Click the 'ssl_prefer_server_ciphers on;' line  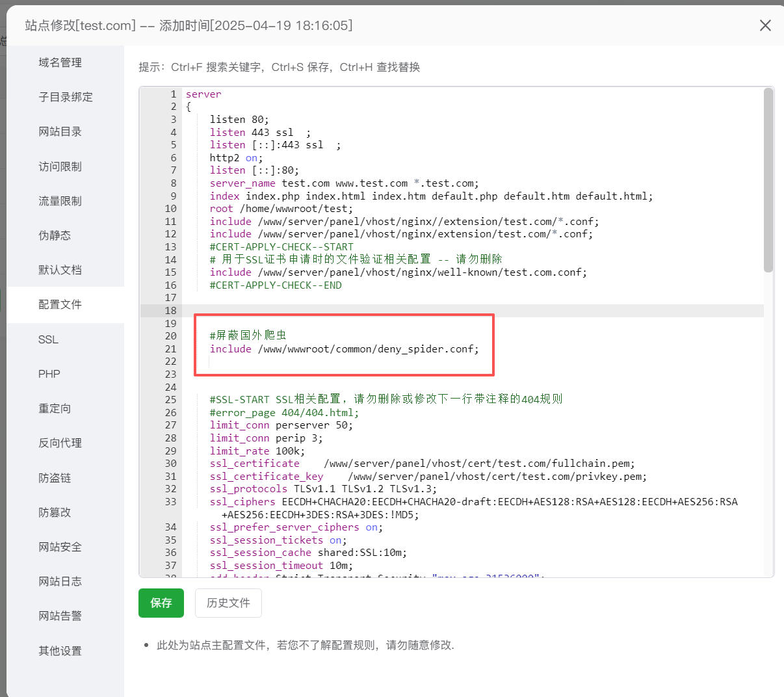coord(296,527)
